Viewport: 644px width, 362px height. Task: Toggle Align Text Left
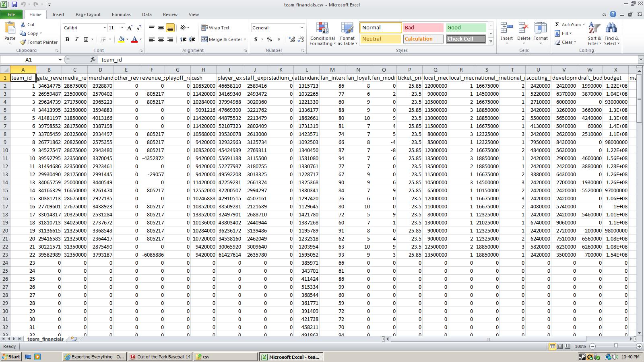151,39
